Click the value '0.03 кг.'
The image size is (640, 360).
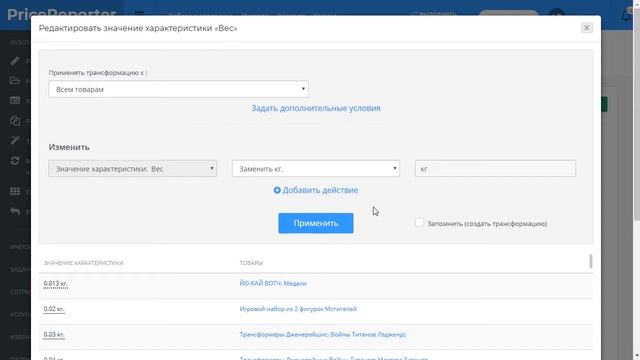click(x=54, y=335)
